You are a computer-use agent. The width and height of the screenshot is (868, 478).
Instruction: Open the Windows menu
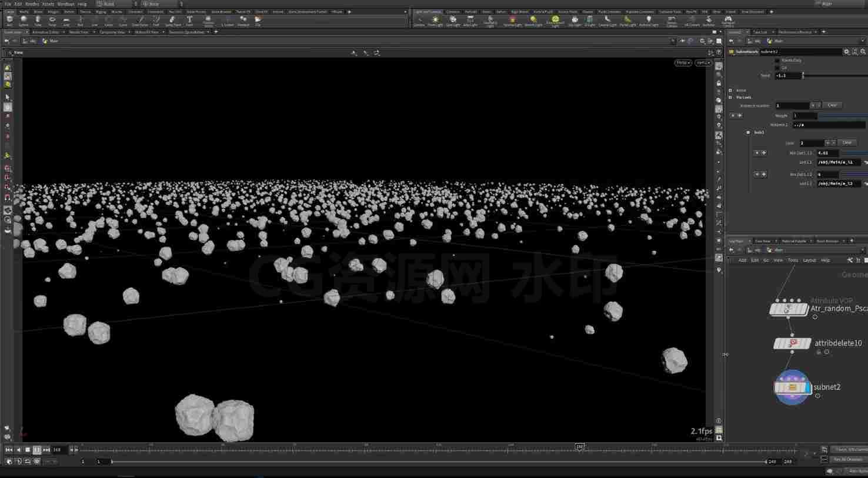point(65,4)
